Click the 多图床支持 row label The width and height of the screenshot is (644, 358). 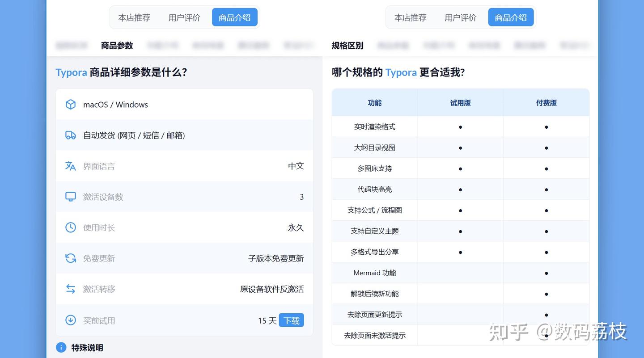click(375, 168)
